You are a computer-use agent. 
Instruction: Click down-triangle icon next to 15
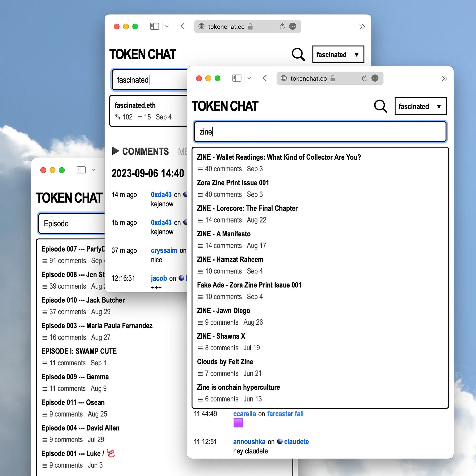click(140, 117)
